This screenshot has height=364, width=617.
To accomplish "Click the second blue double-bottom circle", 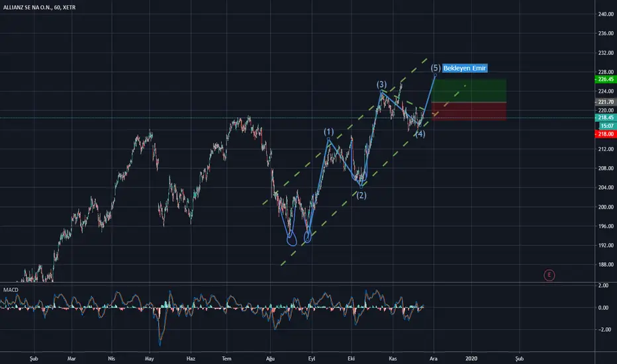I will tap(308, 236).
